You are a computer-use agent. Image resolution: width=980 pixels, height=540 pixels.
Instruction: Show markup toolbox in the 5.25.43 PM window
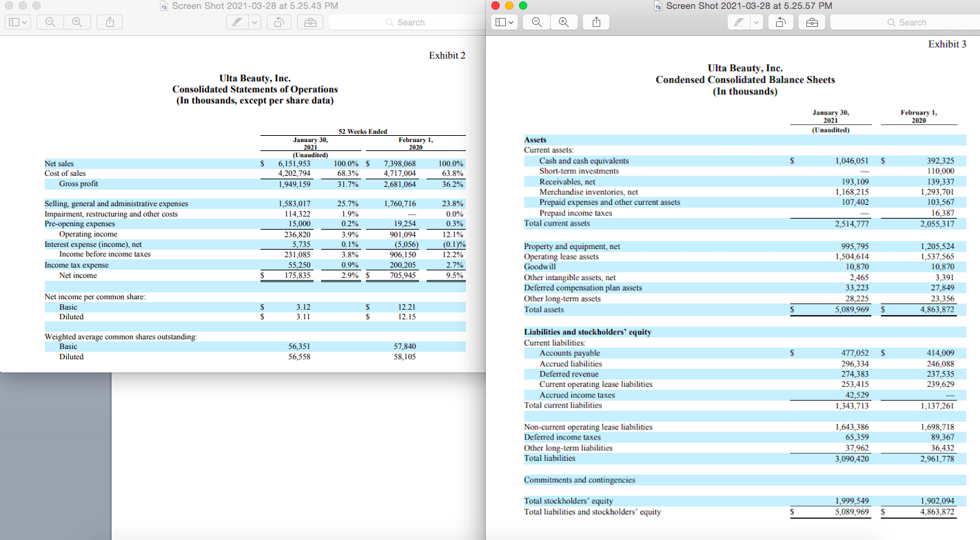310,22
